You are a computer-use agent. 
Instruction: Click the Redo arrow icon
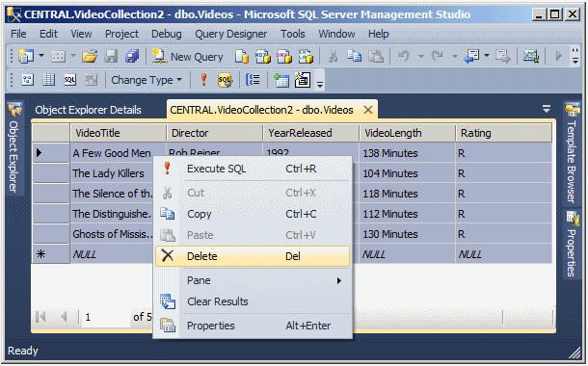point(437,57)
